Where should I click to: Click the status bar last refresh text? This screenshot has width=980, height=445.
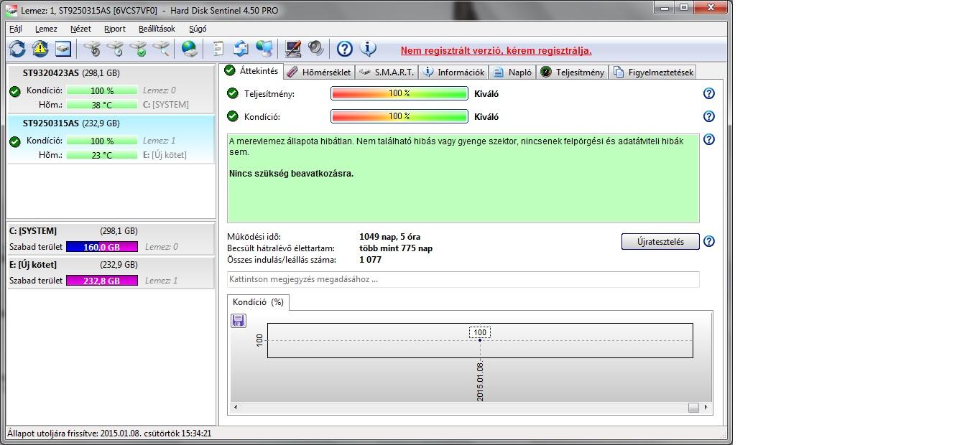point(109,434)
